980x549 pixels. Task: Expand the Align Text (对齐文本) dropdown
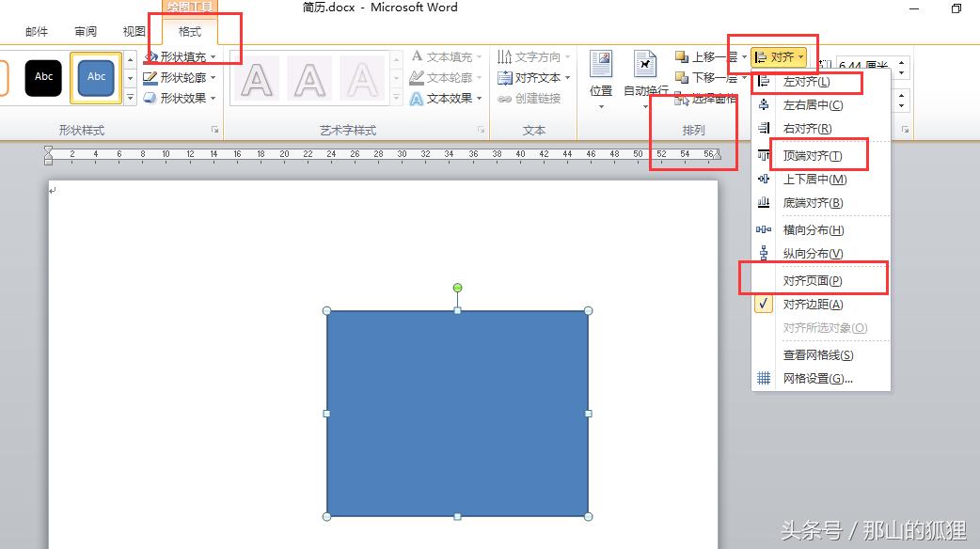[533, 77]
